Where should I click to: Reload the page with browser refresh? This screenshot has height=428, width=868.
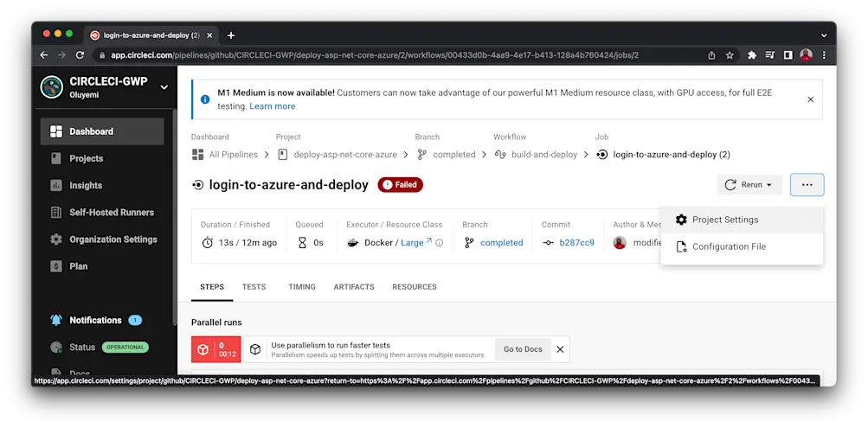pyautogui.click(x=80, y=55)
